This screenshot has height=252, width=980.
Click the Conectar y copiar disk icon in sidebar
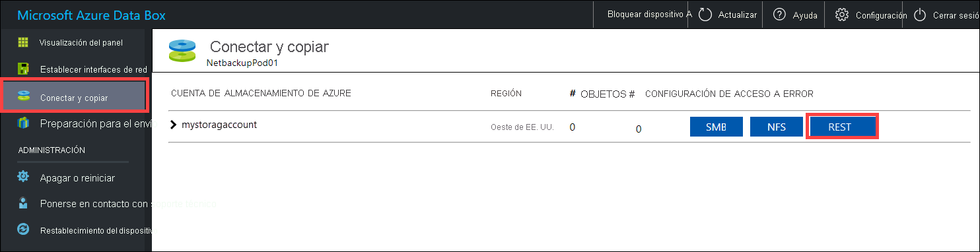24,97
